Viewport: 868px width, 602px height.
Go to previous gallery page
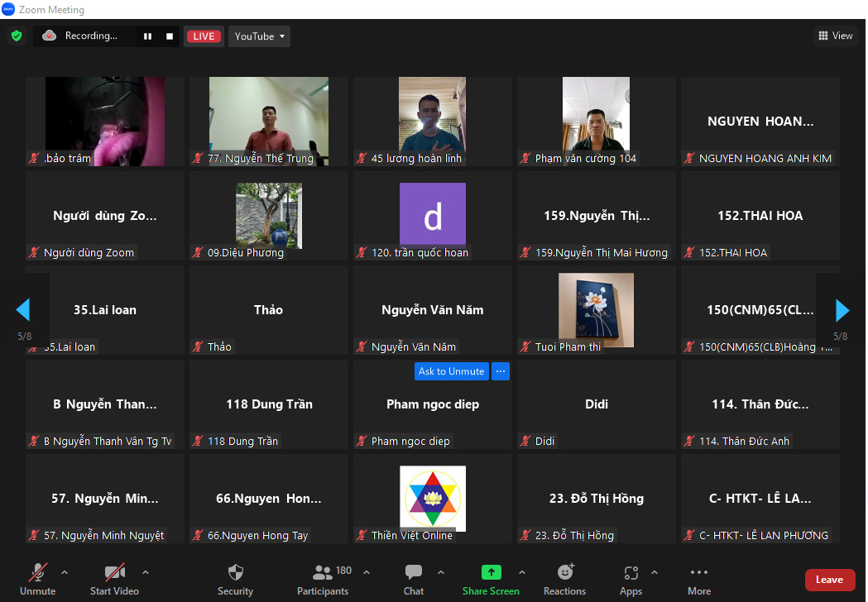coord(23,310)
